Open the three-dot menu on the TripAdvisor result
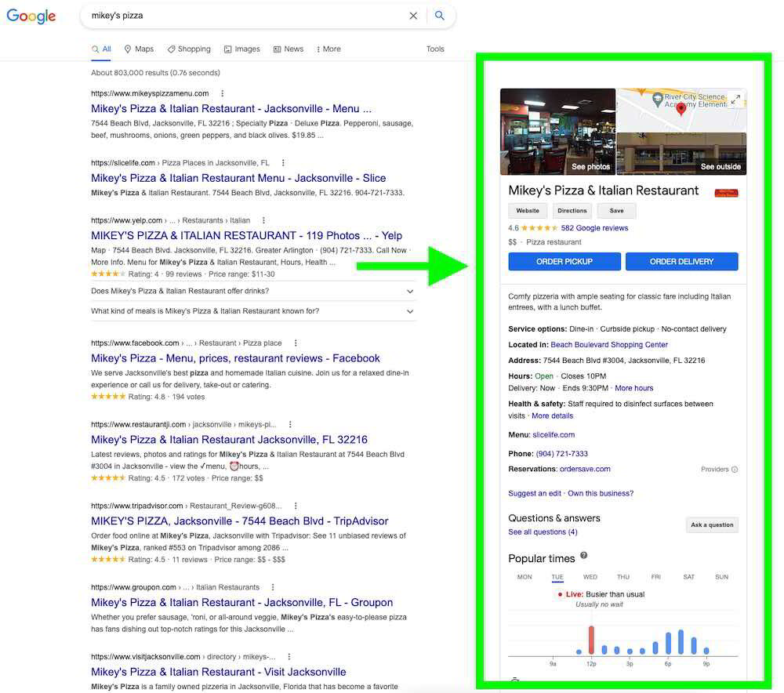 [x=295, y=505]
